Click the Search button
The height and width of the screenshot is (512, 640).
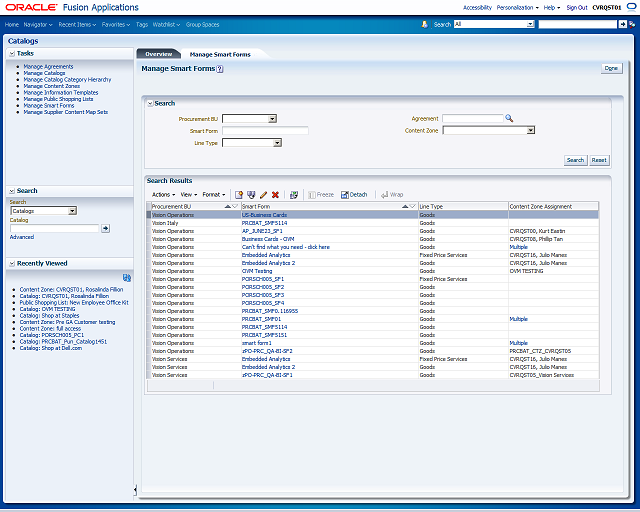(x=575, y=160)
